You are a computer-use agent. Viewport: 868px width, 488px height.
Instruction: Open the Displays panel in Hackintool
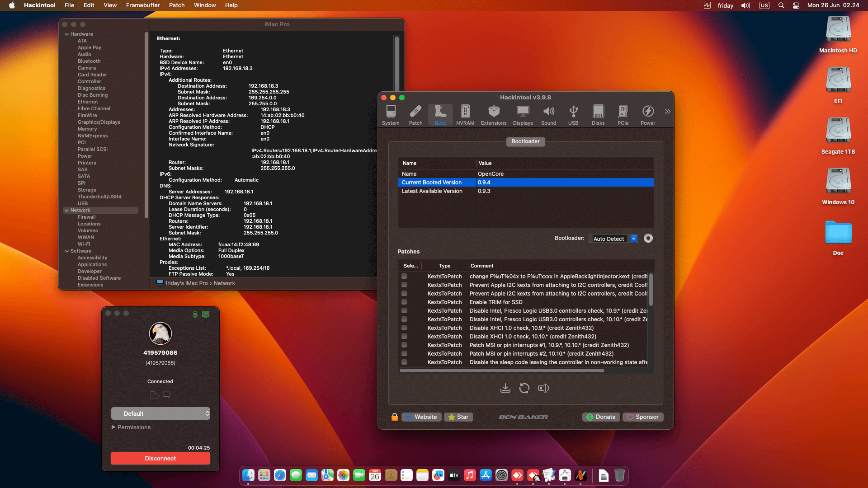tap(523, 114)
